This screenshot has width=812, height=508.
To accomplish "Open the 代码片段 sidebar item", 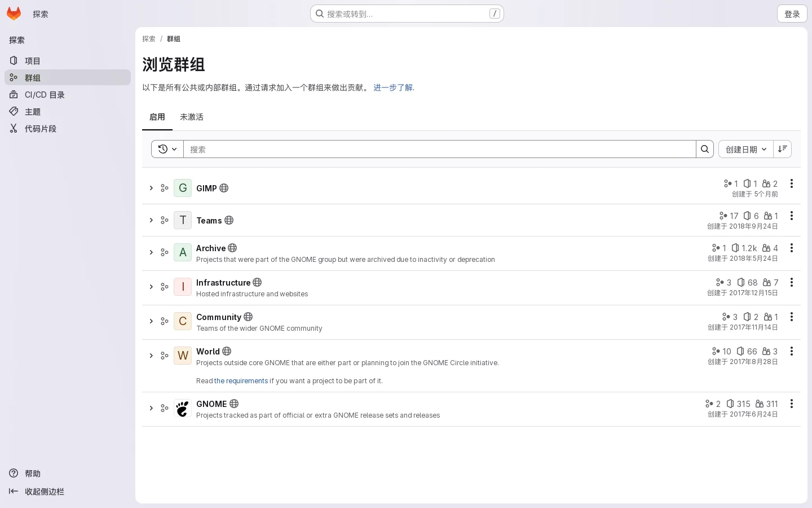I will point(68,128).
